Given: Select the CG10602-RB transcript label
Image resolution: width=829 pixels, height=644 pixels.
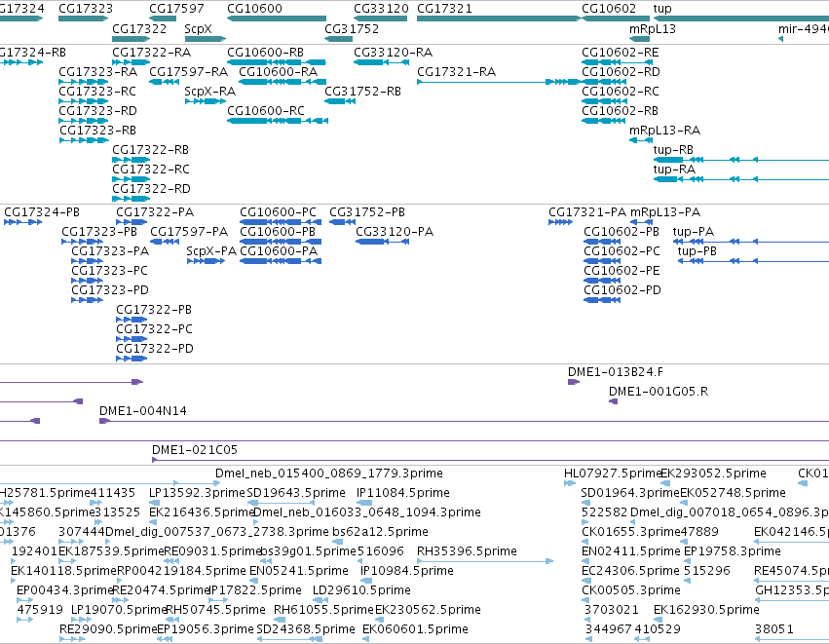Looking at the screenshot, I should (x=621, y=111).
